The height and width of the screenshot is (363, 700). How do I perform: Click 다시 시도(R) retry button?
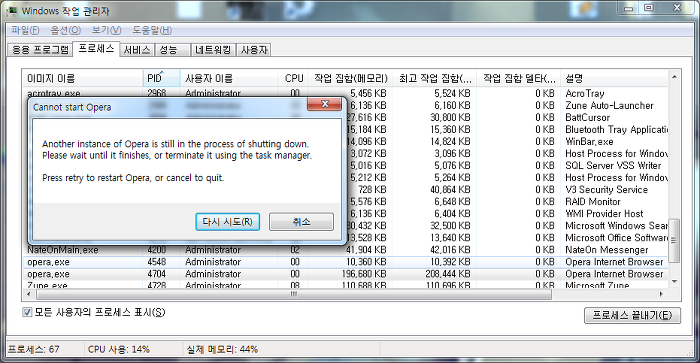[228, 221]
